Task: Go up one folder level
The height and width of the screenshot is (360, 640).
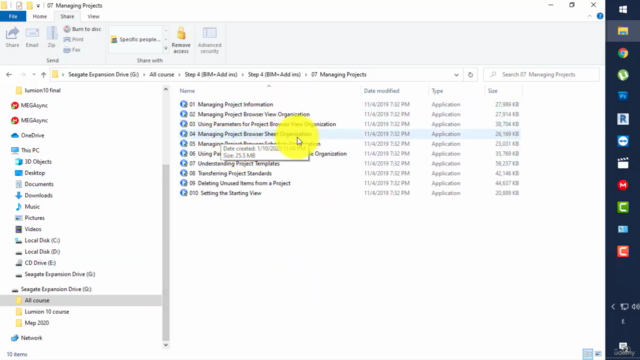Action: (x=43, y=75)
